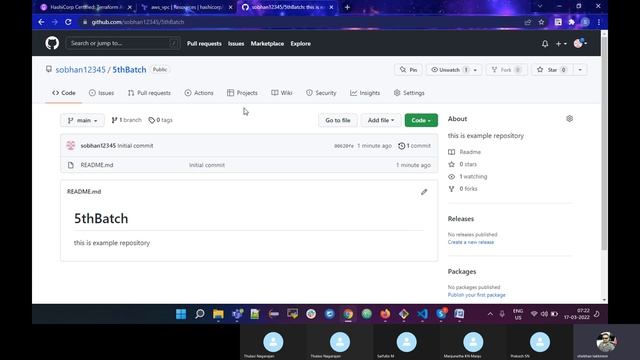The width and height of the screenshot is (640, 360).
Task: Switch to the Security tab
Action: pos(321,93)
